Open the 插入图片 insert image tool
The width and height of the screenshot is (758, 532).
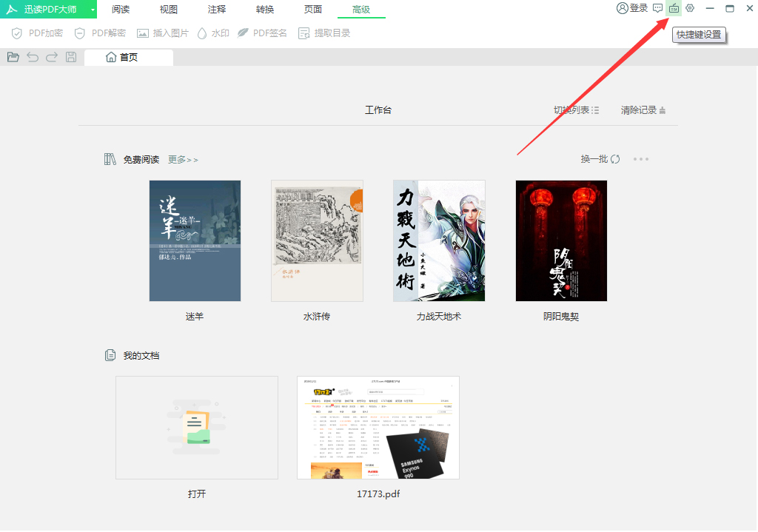(162, 33)
